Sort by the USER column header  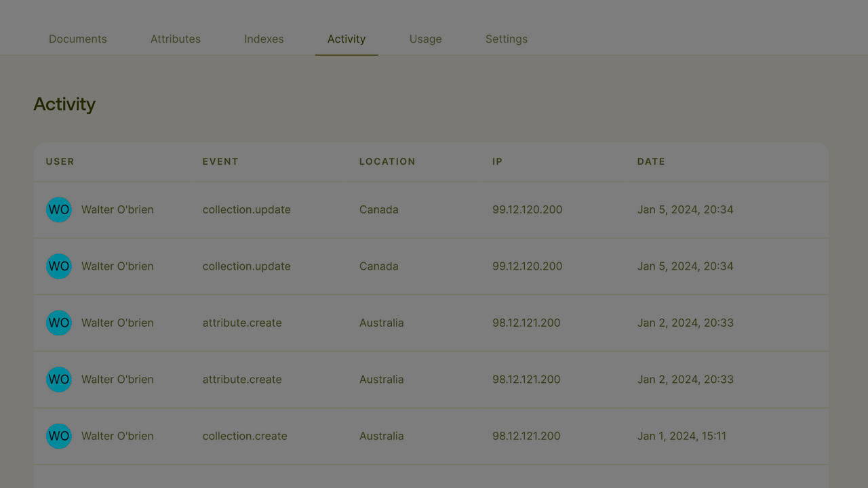click(60, 161)
